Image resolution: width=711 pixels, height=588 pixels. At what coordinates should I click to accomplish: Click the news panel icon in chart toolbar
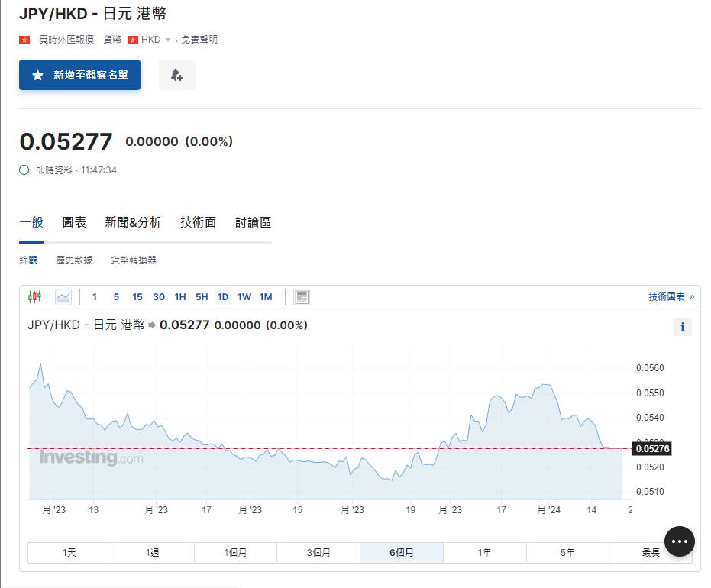pyautogui.click(x=302, y=297)
